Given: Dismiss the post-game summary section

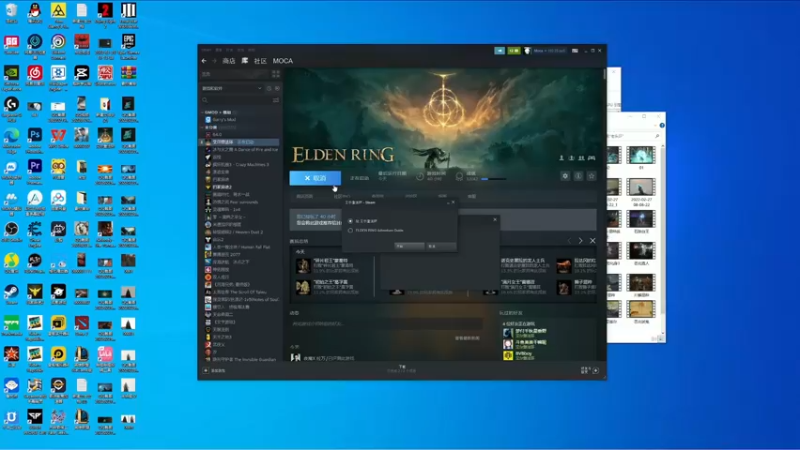Looking at the screenshot, I should click(592, 240).
